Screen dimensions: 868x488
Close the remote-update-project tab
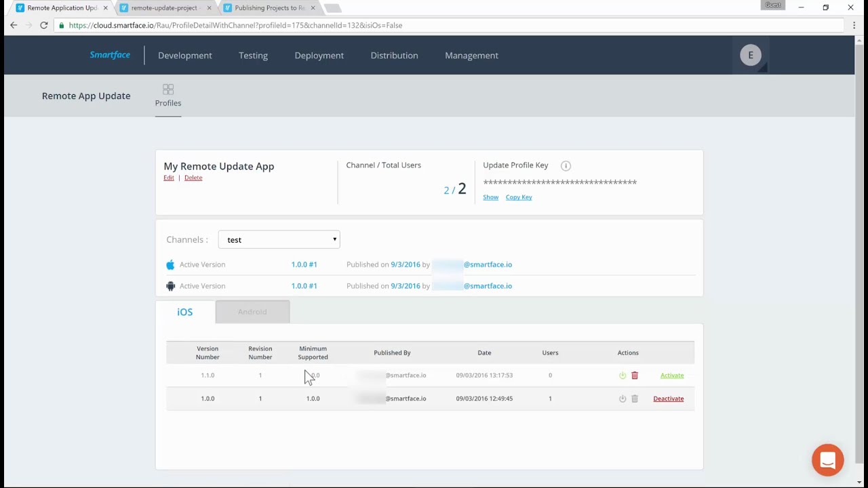(209, 8)
